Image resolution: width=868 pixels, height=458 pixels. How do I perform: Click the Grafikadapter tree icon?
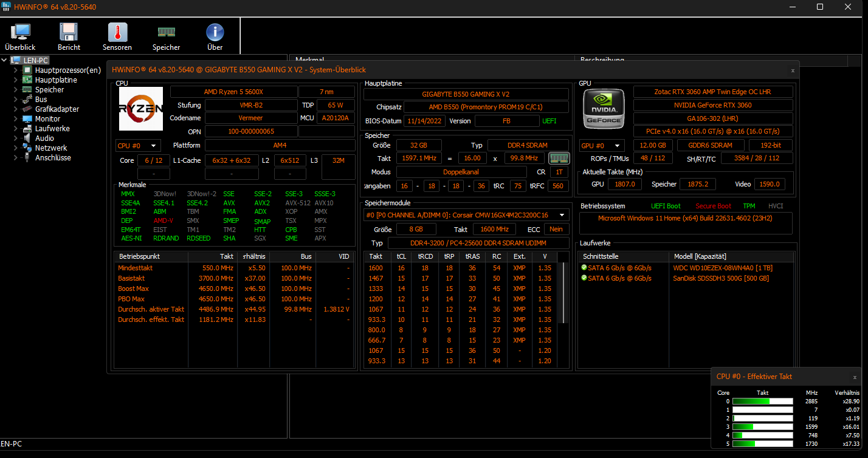(27, 109)
